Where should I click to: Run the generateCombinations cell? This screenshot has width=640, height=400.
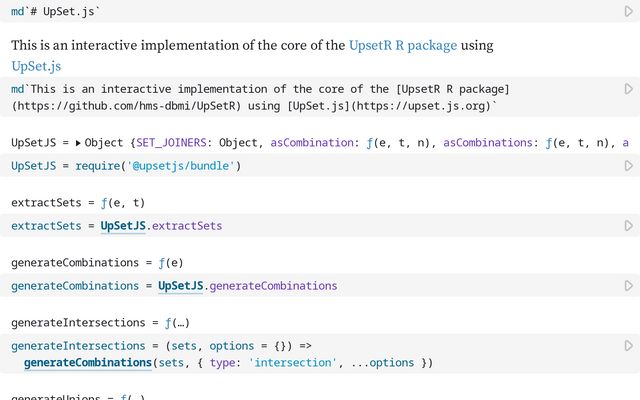click(628, 285)
